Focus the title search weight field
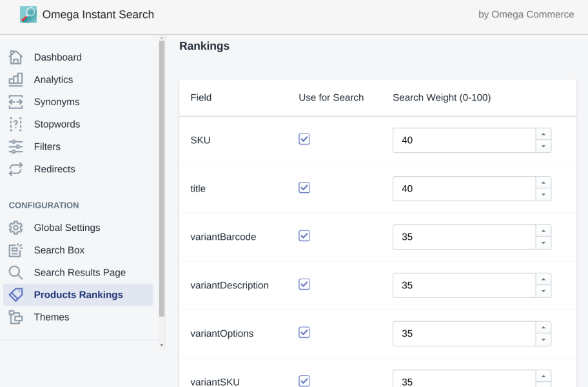588x387 pixels. (x=464, y=188)
